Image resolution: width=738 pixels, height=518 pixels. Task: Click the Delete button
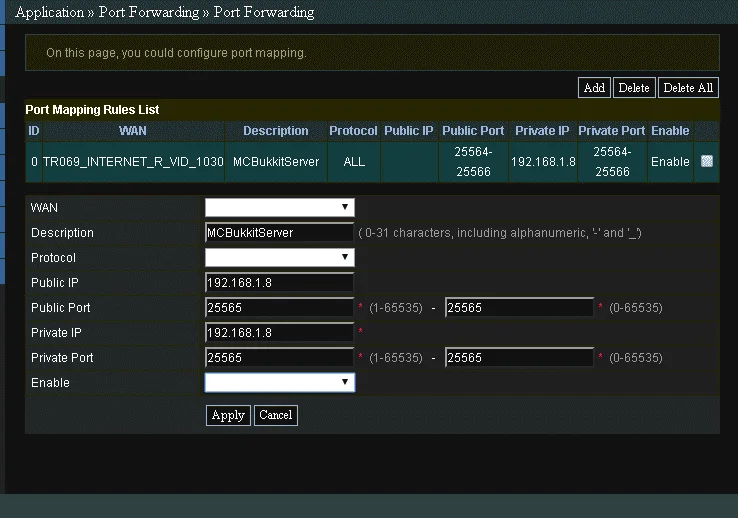pos(634,88)
